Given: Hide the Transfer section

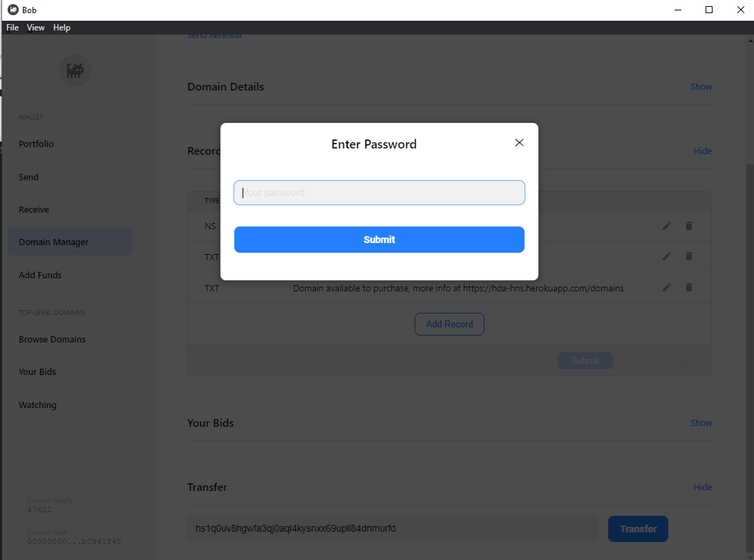Looking at the screenshot, I should tap(702, 487).
